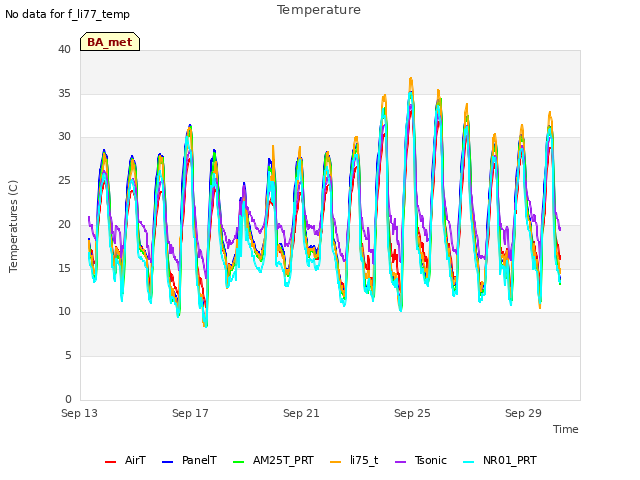The image size is (640, 480).
Task: Click the 15 y-axis tick label
Action: point(64,268)
